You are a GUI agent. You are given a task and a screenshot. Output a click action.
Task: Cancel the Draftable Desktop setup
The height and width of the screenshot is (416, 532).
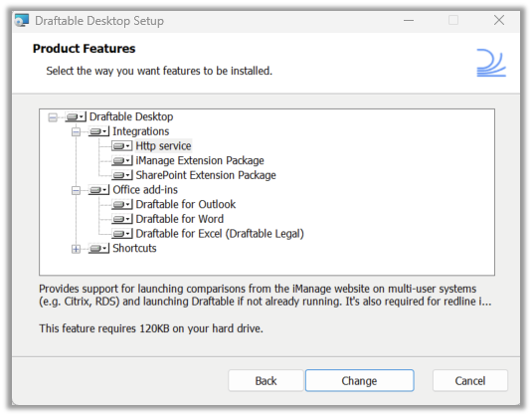click(x=470, y=381)
